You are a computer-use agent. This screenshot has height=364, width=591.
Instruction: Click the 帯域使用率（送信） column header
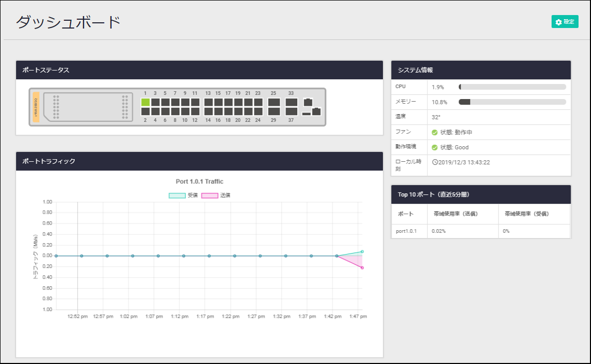coord(462,214)
